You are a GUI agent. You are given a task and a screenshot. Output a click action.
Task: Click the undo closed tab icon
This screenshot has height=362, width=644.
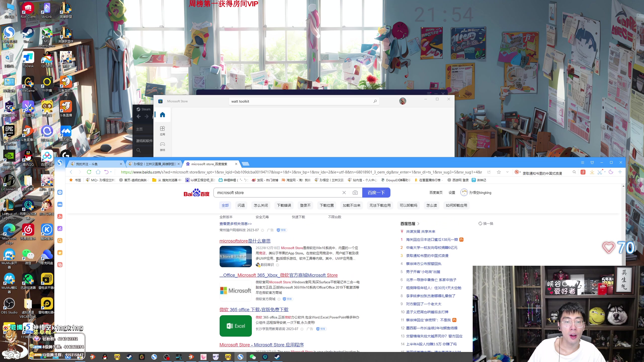click(x=106, y=172)
